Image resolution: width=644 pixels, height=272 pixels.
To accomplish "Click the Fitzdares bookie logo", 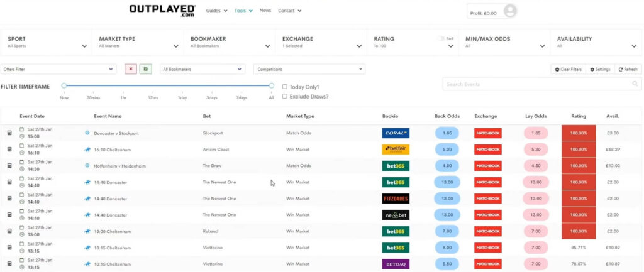I will click(396, 199).
